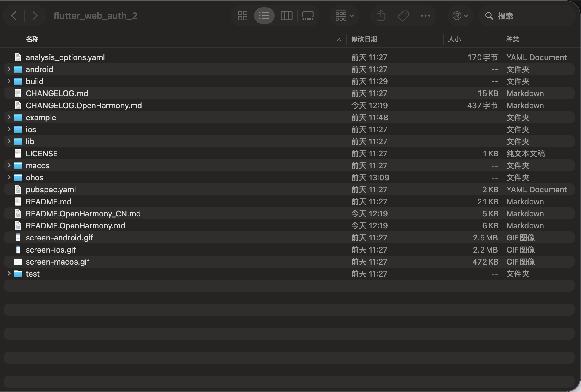Click the search magnifier icon
Image resolution: width=581 pixels, height=392 pixels.
point(489,16)
